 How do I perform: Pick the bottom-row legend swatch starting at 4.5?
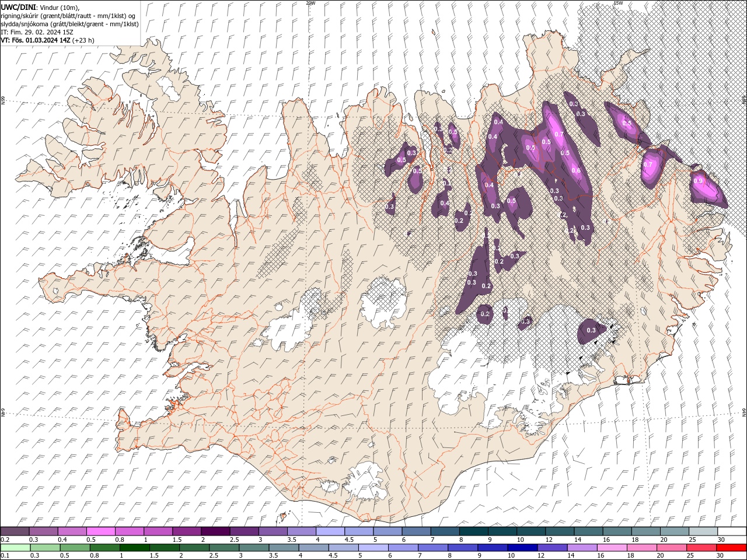click(343, 548)
